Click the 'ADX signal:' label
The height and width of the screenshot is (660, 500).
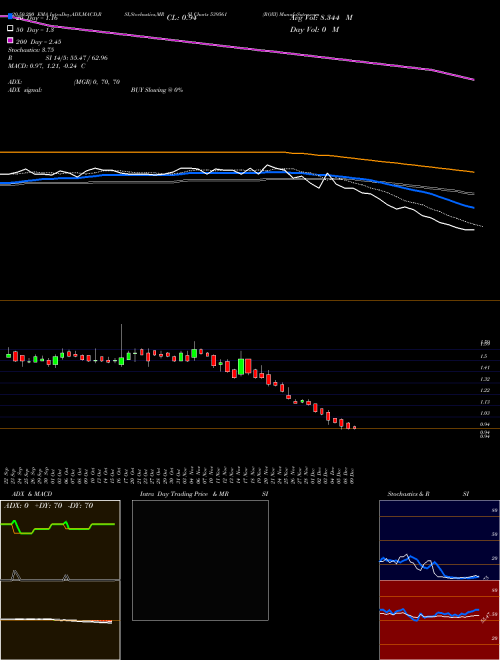pyautogui.click(x=25, y=90)
